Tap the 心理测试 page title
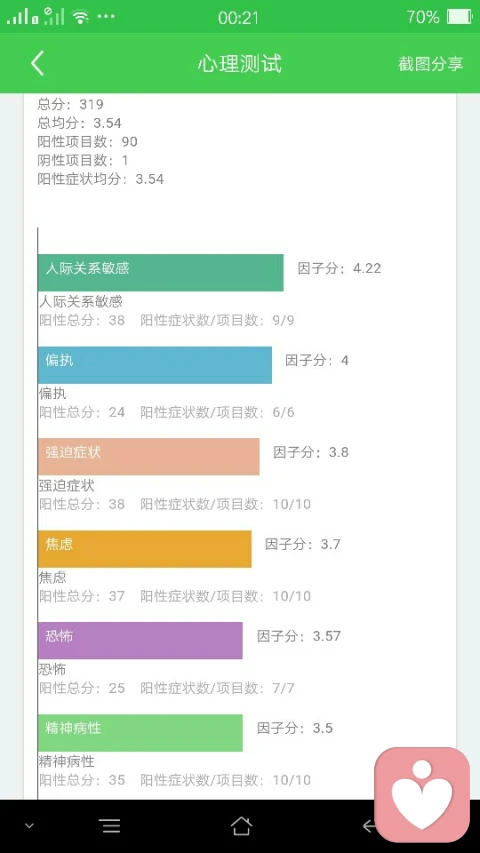 (x=239, y=64)
